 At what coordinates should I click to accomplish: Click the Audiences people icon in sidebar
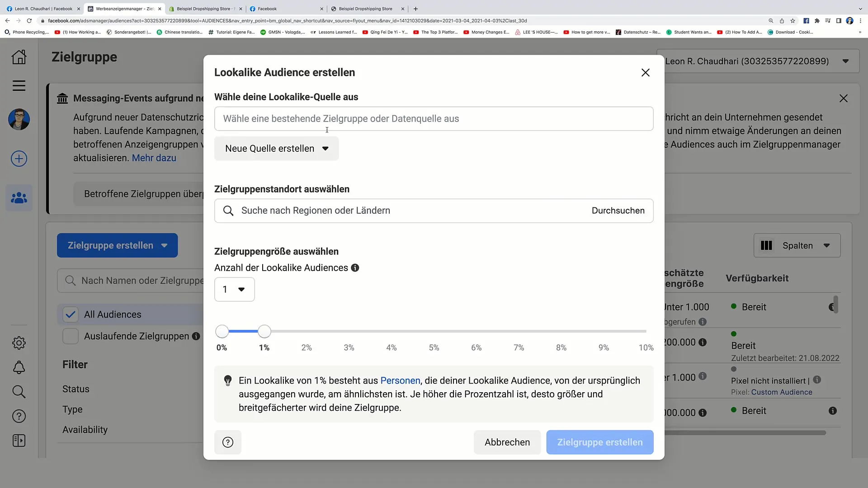[19, 197]
